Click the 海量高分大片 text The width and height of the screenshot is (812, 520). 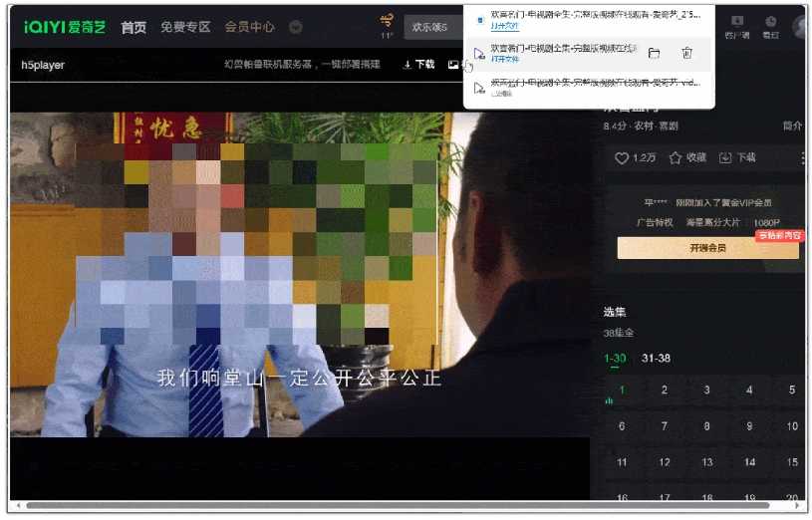[713, 223]
